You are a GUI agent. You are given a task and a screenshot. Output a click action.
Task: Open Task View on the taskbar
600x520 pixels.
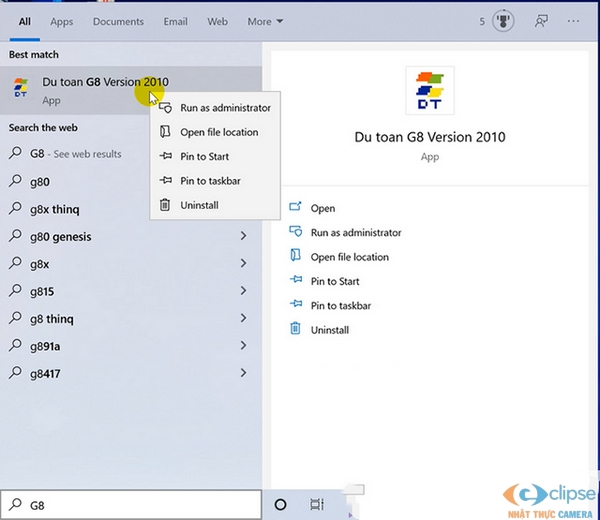click(x=317, y=505)
